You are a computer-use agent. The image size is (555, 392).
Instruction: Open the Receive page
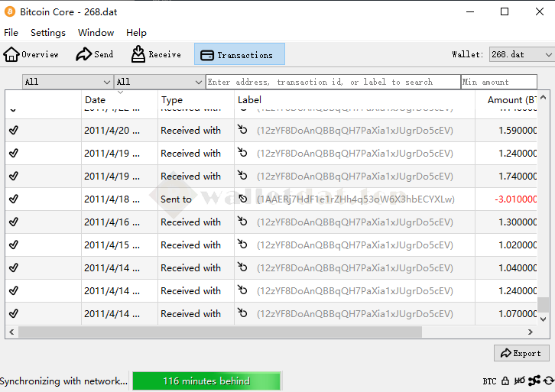(x=156, y=54)
